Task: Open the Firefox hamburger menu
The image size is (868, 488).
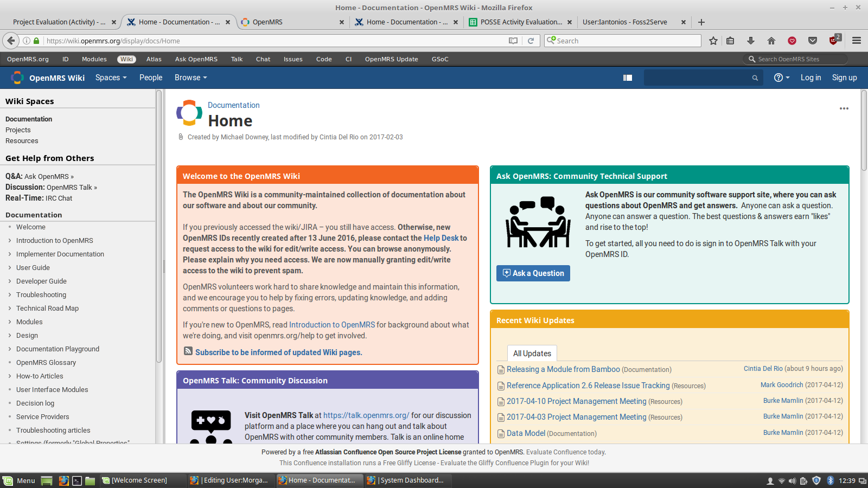Action: tap(857, 41)
